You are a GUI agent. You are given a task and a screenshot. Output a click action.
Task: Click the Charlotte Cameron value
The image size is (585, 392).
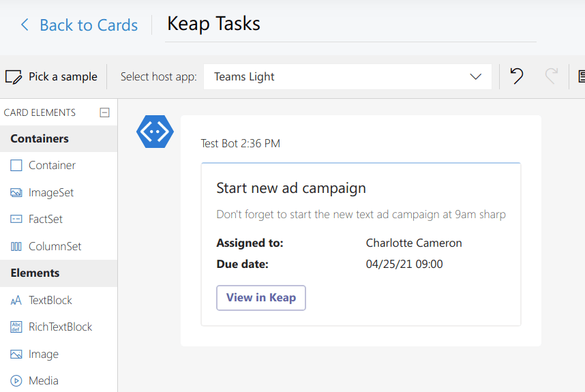pyautogui.click(x=414, y=243)
